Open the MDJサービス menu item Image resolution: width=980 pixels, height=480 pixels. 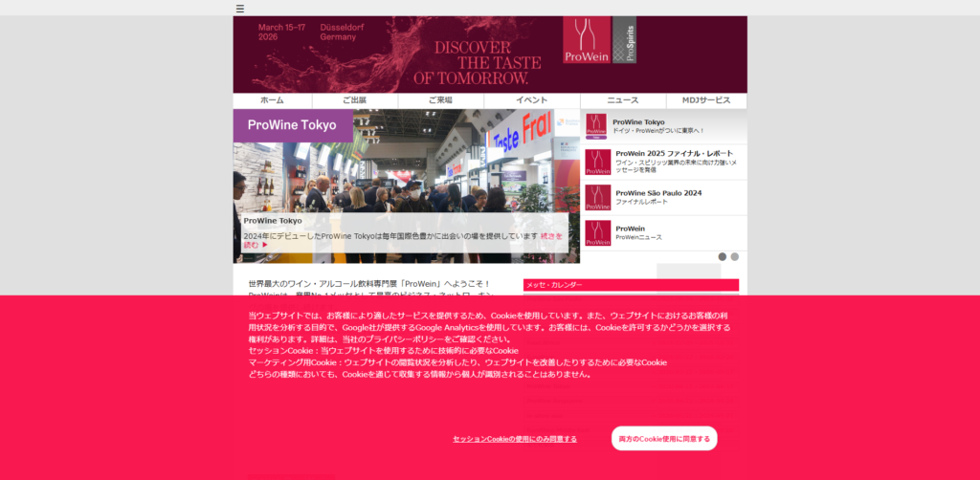[706, 100]
